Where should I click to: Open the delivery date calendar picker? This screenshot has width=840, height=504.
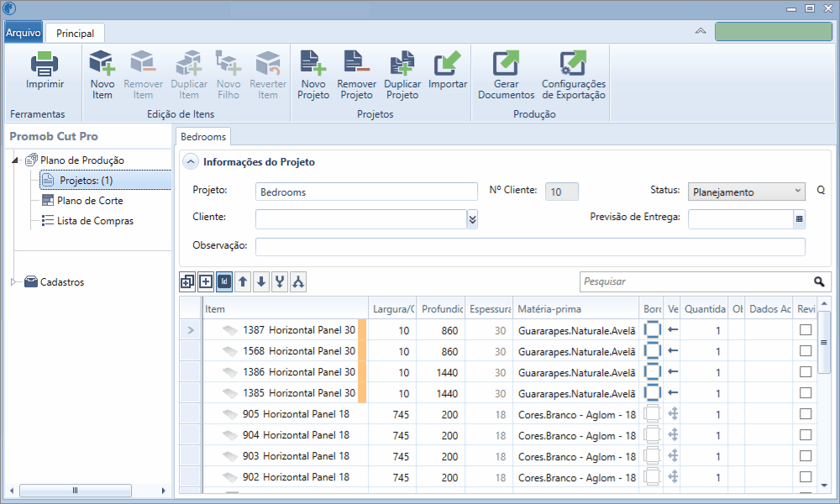point(800,219)
